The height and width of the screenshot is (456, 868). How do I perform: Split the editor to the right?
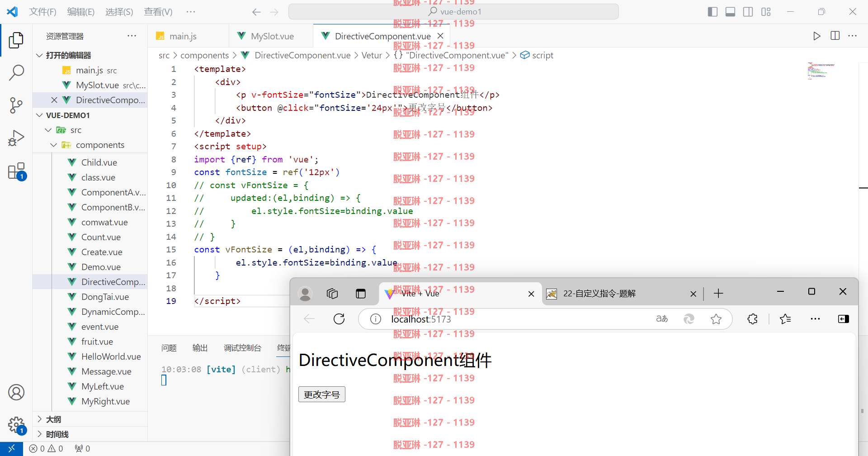(835, 36)
